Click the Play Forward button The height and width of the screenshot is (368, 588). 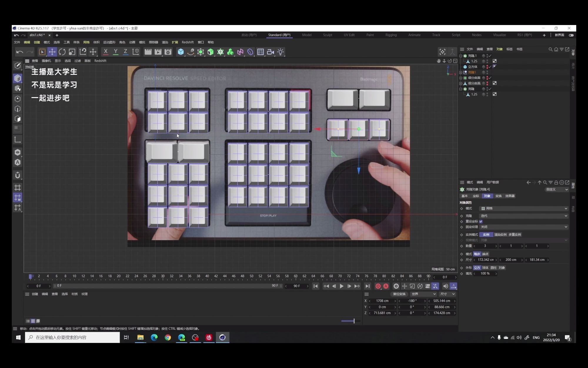pos(341,286)
